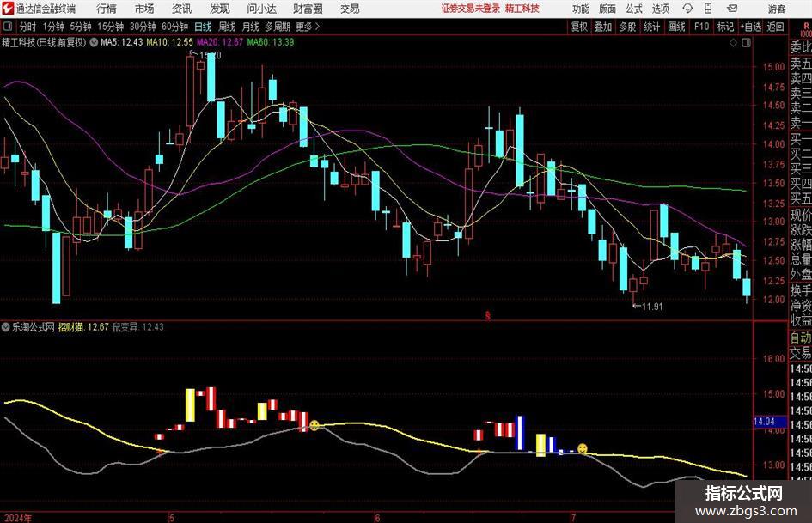Screen dimensions: 812x523
Task: Click the 叠加 overlay button
Action: pyautogui.click(x=603, y=27)
